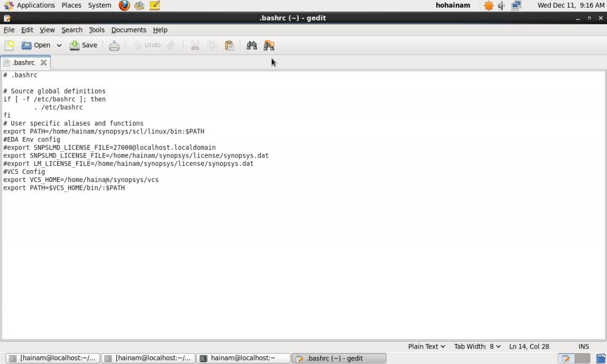Launch the mail client icon in top panel
This screenshot has width=607, height=364.
[139, 5]
